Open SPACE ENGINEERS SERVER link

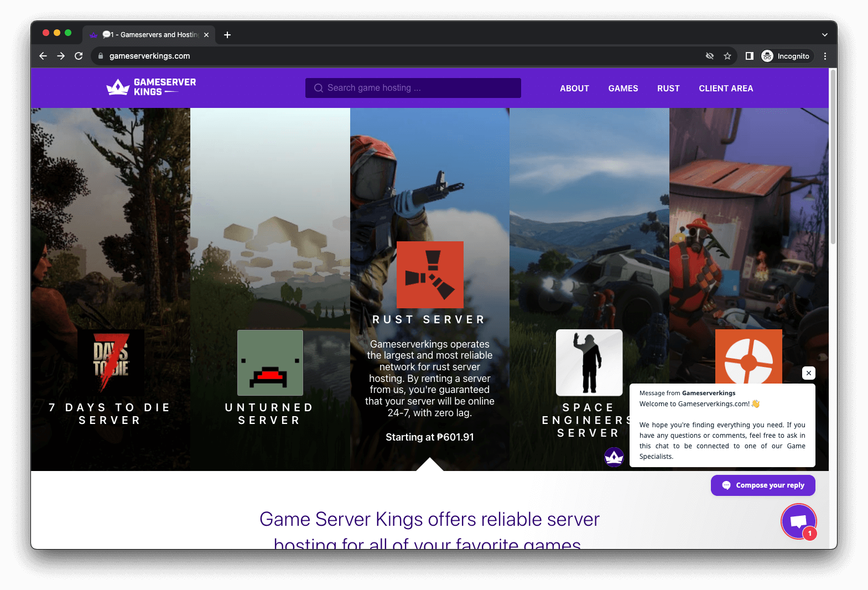click(x=588, y=420)
